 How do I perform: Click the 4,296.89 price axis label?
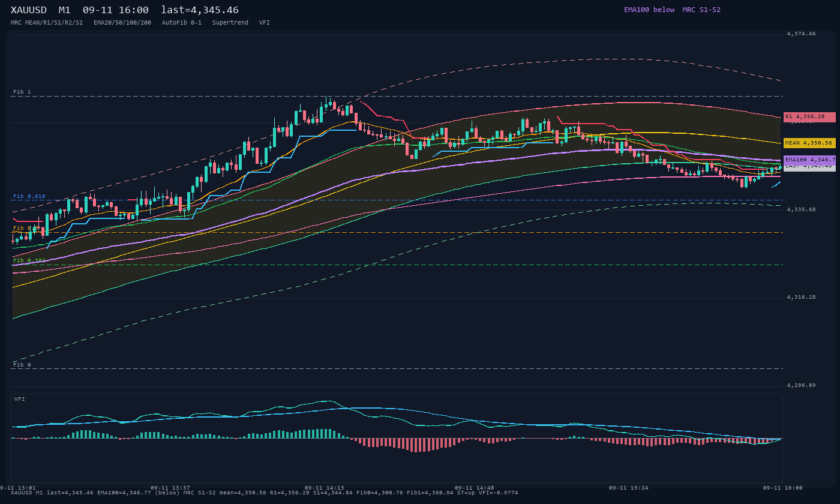point(802,385)
